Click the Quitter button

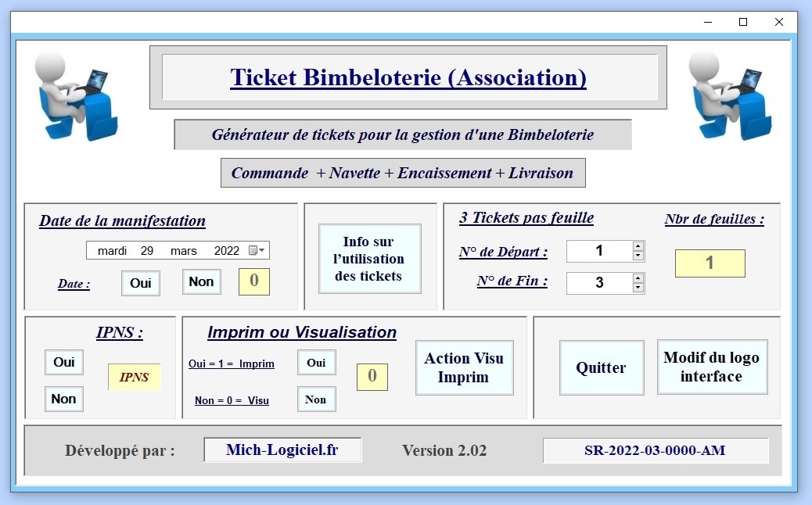click(x=601, y=367)
